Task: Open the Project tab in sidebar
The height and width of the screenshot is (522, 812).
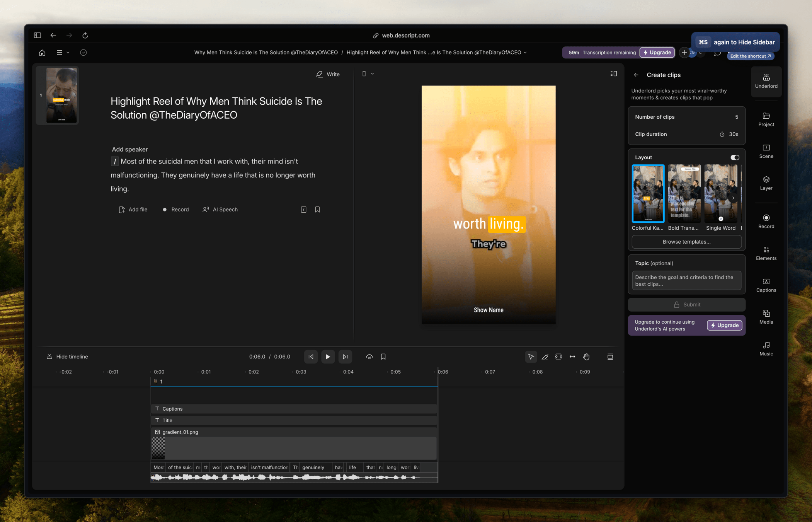Action: tap(766, 119)
